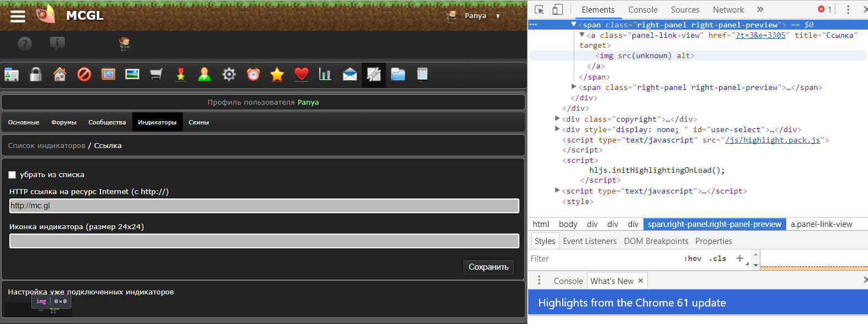Show more DevTools tabs via double chevron

(760, 9)
